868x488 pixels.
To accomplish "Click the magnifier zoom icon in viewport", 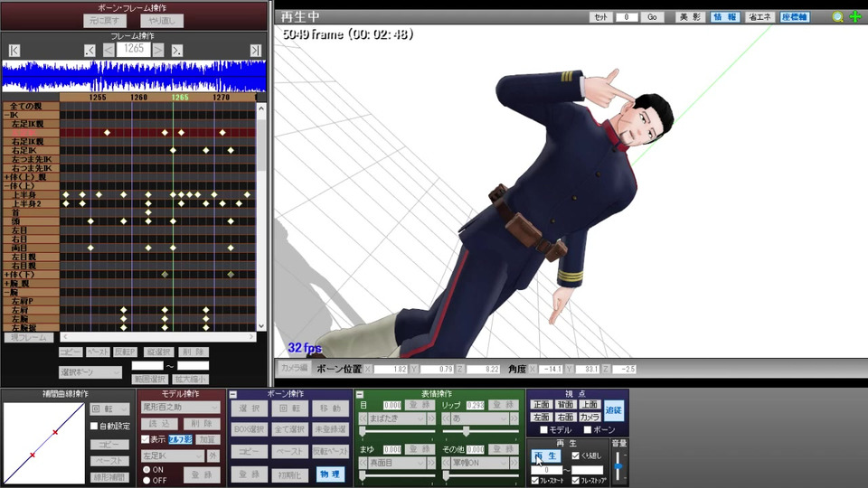I will pos(838,17).
